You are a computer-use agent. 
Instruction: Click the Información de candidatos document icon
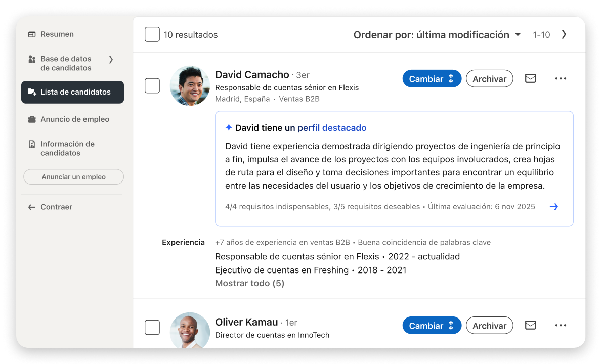point(32,144)
